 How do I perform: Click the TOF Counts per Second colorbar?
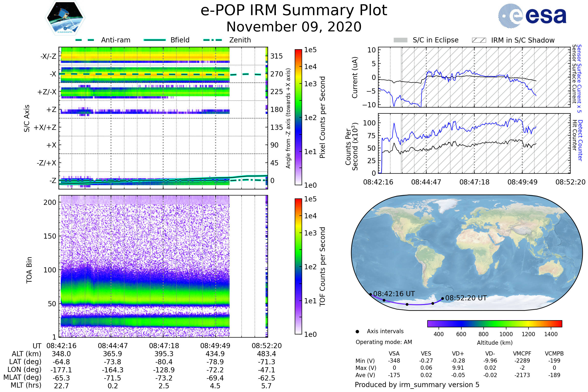[x=298, y=267]
